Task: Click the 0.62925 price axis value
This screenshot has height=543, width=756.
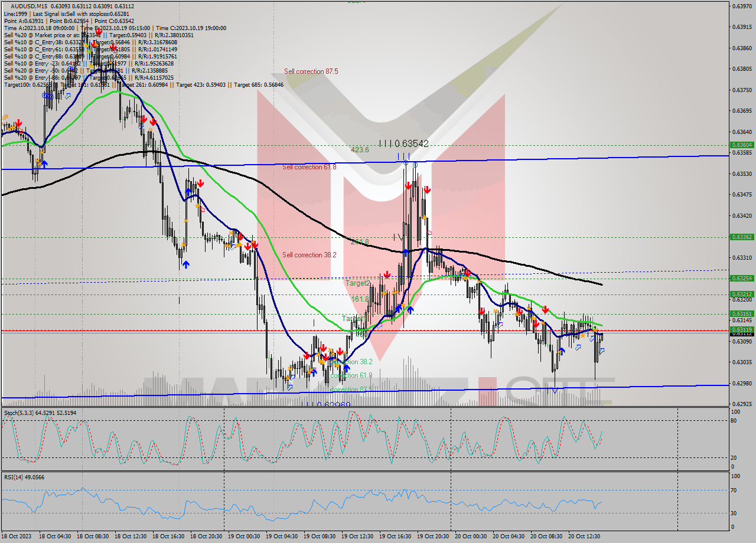Action: click(x=742, y=404)
